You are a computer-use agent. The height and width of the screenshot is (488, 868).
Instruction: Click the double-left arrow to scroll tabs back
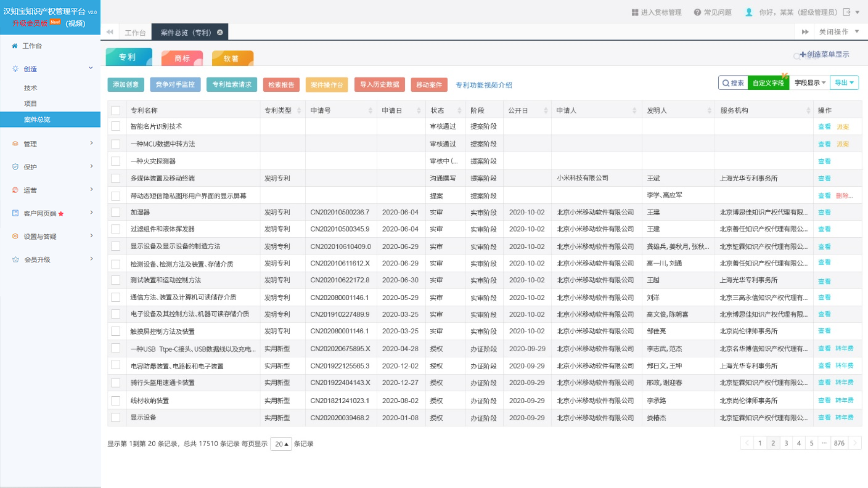[x=110, y=32]
